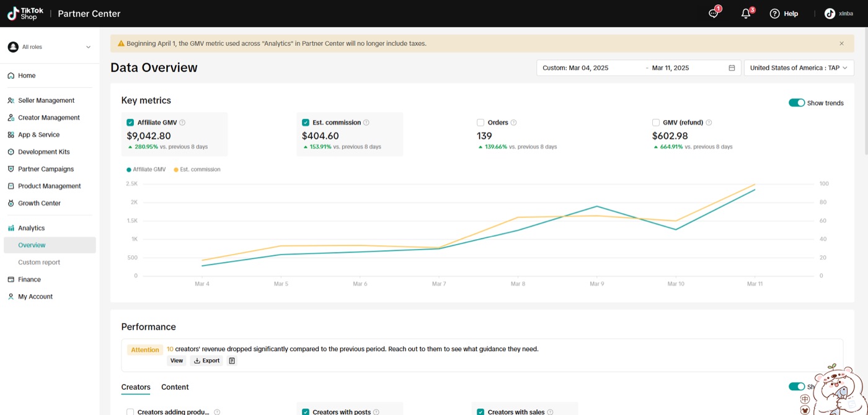This screenshot has height=415, width=868.
Task: Click the document icon next to Export
Action: click(232, 360)
